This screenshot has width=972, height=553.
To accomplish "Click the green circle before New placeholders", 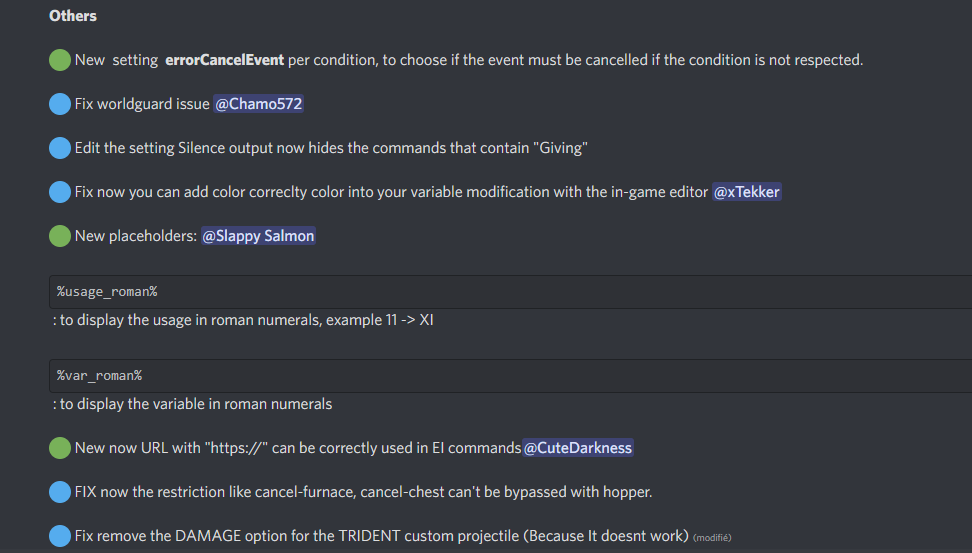I will (x=60, y=236).
